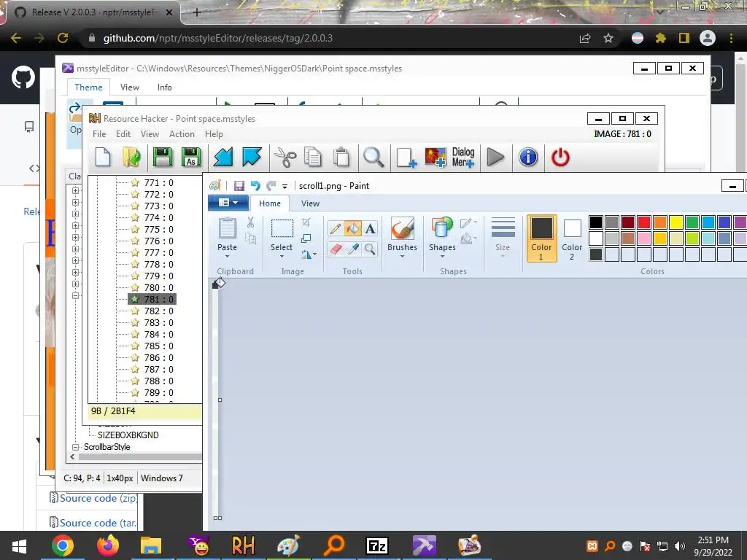Click Chrome address bar URL

217,38
